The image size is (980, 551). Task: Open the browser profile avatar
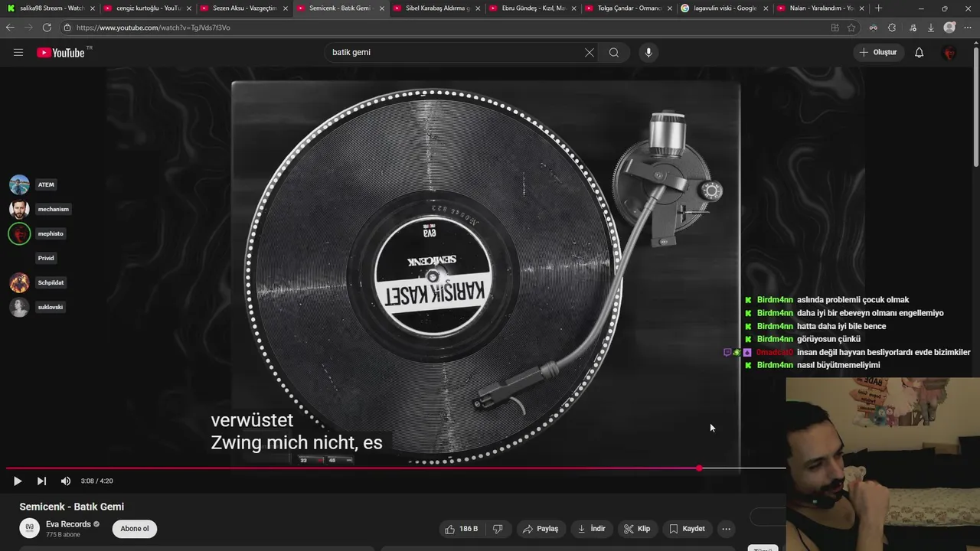click(x=949, y=28)
